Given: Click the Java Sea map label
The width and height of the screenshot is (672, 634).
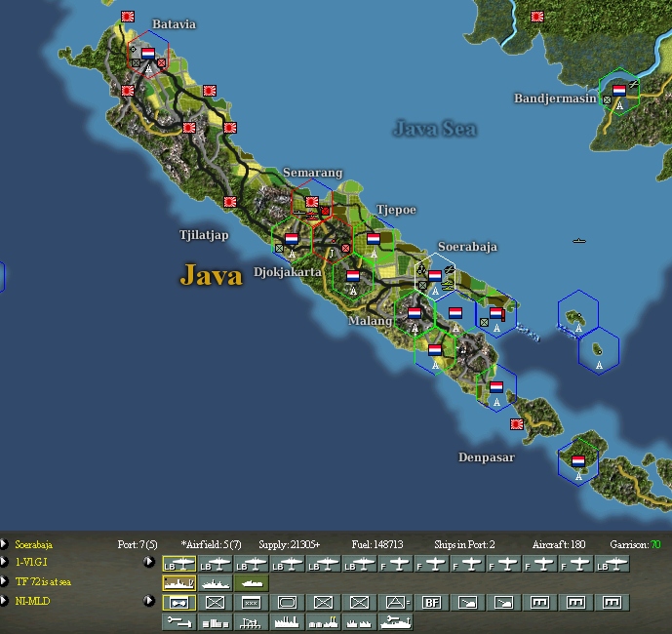Looking at the screenshot, I should (435, 129).
